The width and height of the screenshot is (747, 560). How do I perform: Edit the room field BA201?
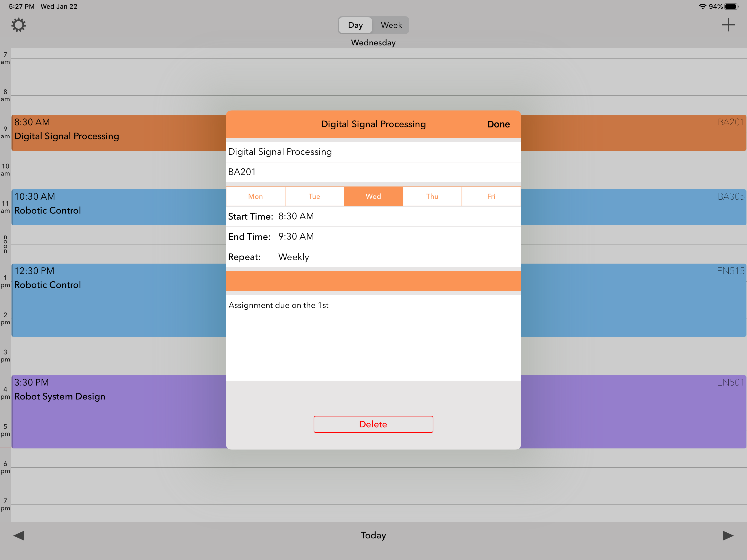pyautogui.click(x=373, y=172)
